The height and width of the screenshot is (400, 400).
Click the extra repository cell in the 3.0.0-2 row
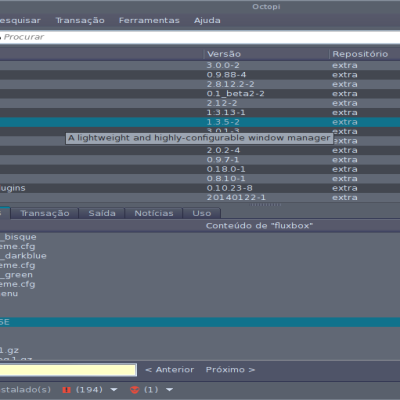[345, 65]
